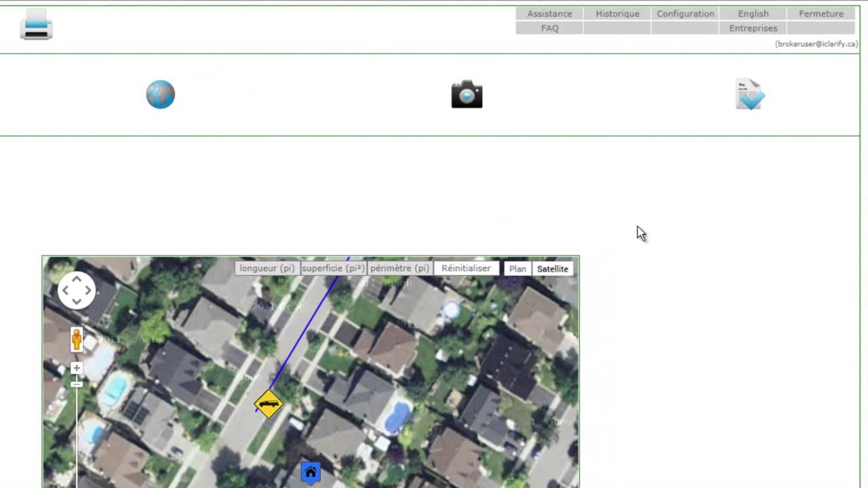Switch map to Plan view
The image size is (868, 488).
(x=517, y=269)
